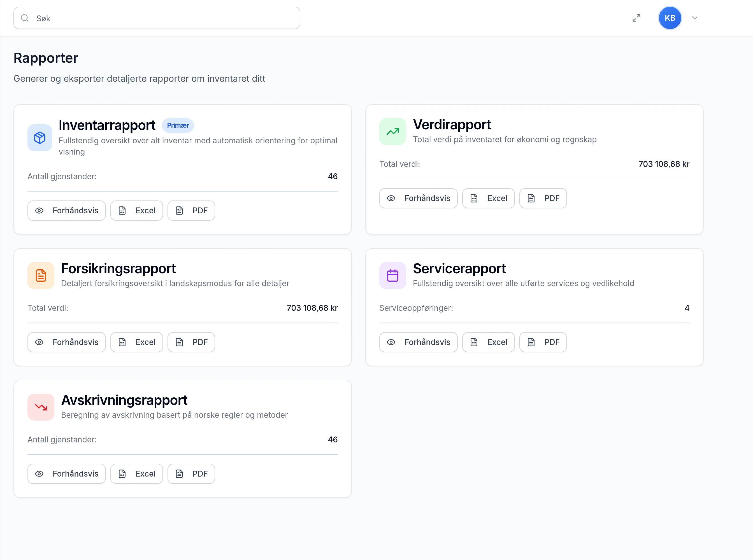Click the red Avskrivningsrapport downtrend icon

[x=41, y=407]
